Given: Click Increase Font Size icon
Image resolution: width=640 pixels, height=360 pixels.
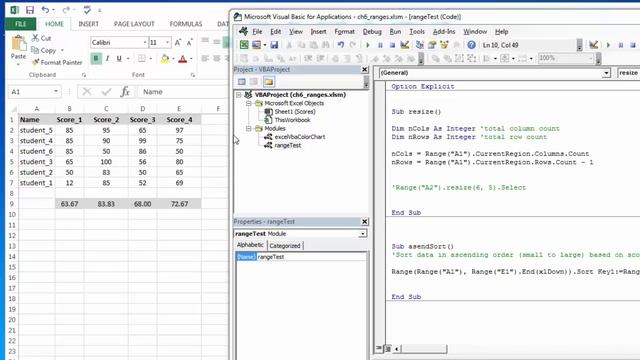Looking at the screenshot, I should [x=178, y=42].
